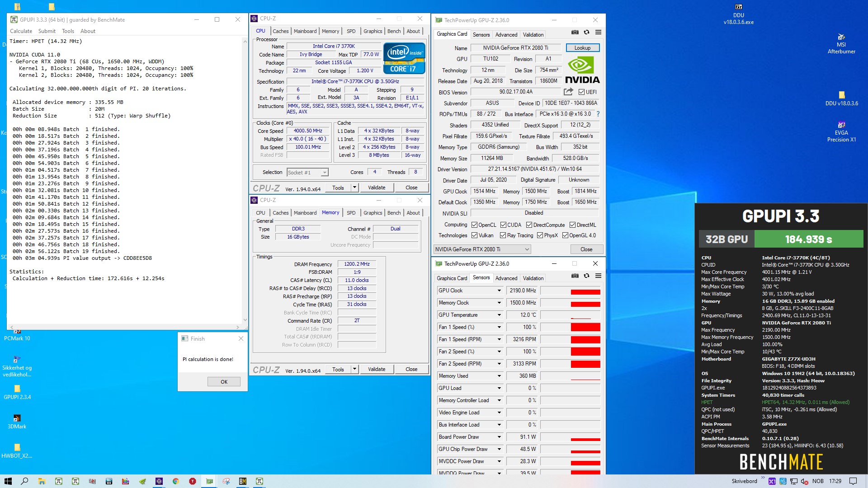Toggle OpenCL checkbox
The height and width of the screenshot is (488, 868).
tap(474, 225)
